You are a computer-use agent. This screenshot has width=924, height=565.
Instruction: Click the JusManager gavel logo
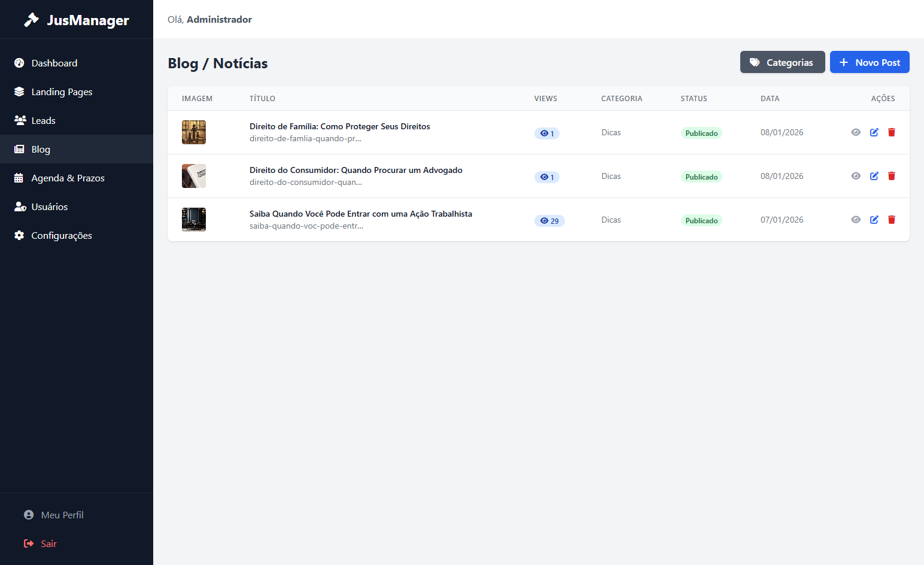pyautogui.click(x=31, y=20)
